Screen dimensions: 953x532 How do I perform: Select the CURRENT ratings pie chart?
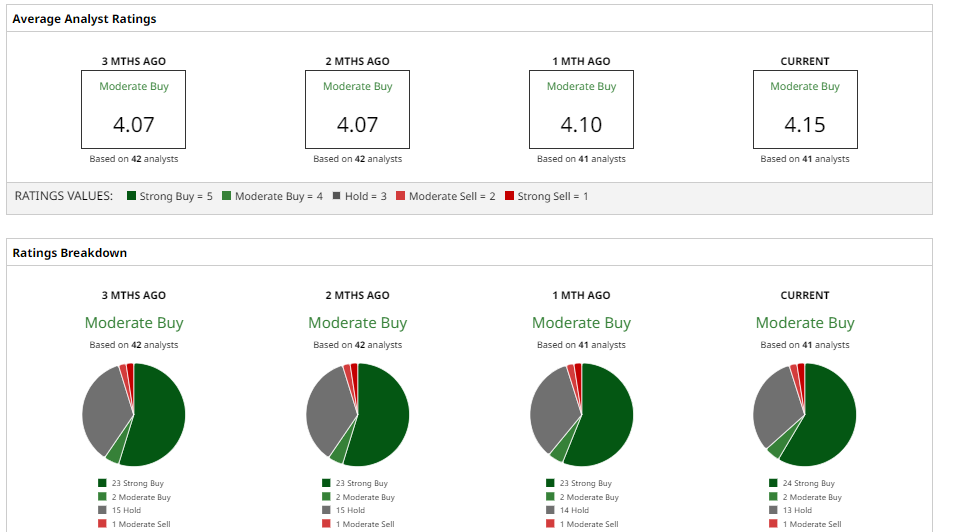(805, 414)
